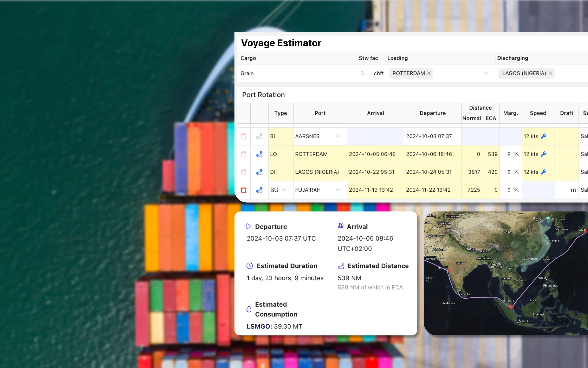Image resolution: width=588 pixels, height=368 pixels.
Task: Click the Estimated Consumption droplet icon
Action: (x=249, y=309)
